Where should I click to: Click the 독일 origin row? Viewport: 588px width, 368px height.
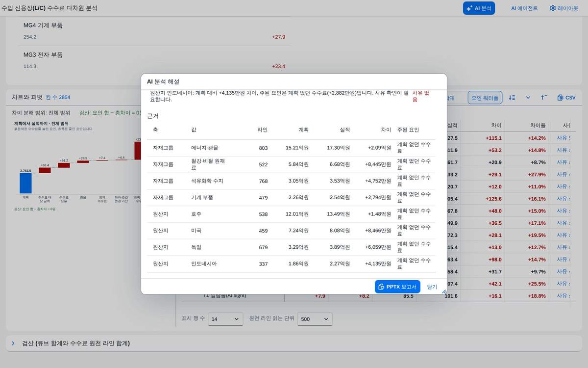[x=291, y=247]
